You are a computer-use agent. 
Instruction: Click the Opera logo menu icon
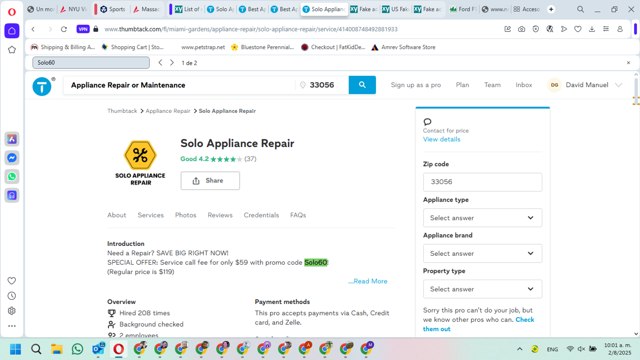point(12,12)
